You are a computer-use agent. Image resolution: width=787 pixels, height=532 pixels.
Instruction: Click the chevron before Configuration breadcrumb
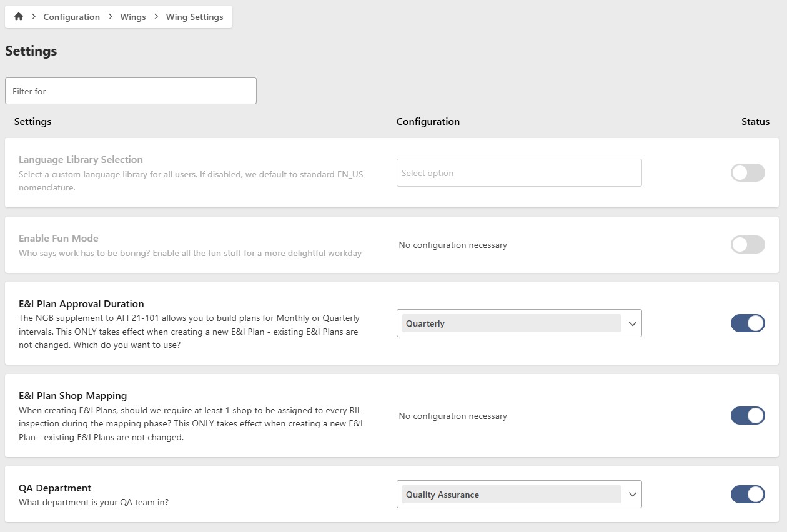33,17
